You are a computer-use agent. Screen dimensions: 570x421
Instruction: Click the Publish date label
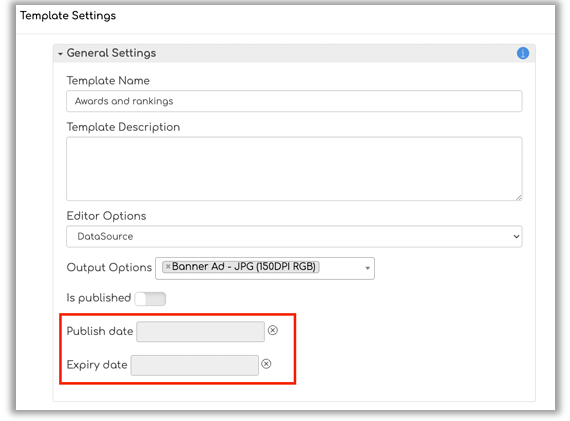point(100,331)
